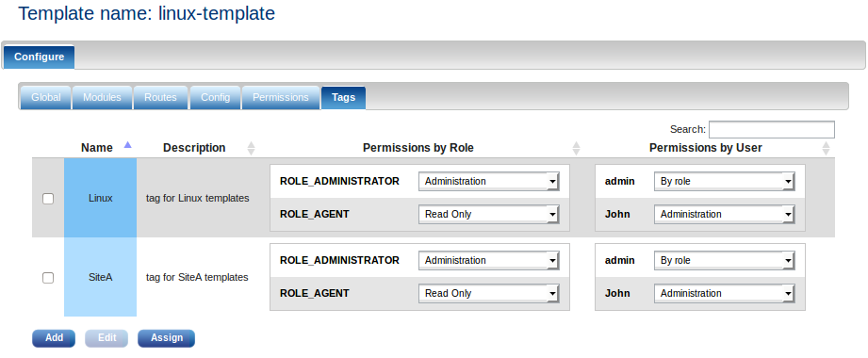Change John's permission dropdown for SiteA tag
This screenshot has width=868, height=358.
point(724,293)
